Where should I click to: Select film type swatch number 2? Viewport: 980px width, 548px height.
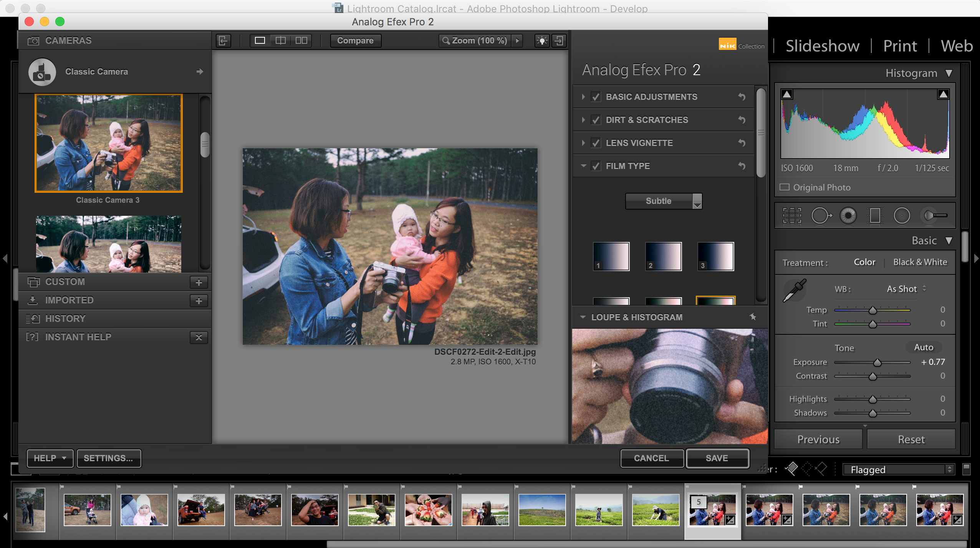663,257
